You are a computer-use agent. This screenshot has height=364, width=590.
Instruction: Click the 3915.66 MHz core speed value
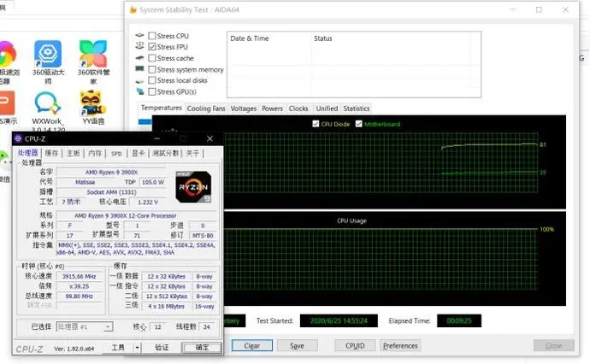pyautogui.click(x=80, y=276)
